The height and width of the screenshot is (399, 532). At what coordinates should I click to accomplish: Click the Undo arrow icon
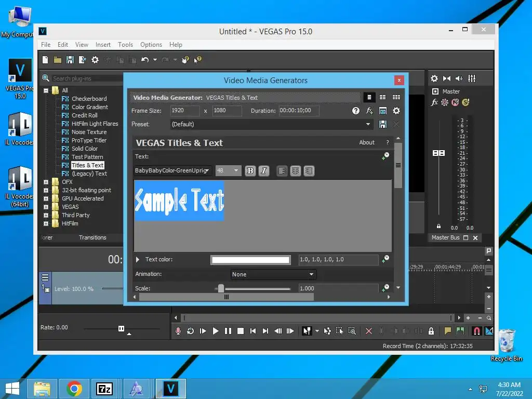(145, 60)
